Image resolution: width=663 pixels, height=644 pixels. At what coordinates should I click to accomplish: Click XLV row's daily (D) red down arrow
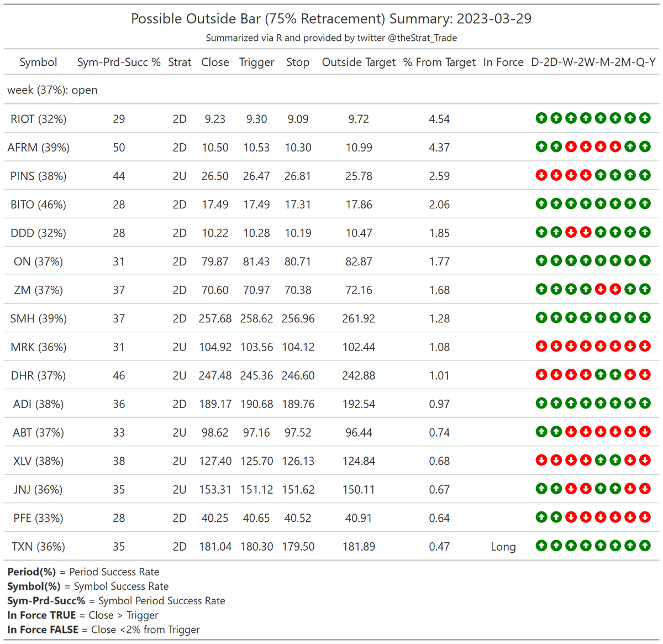(541, 460)
